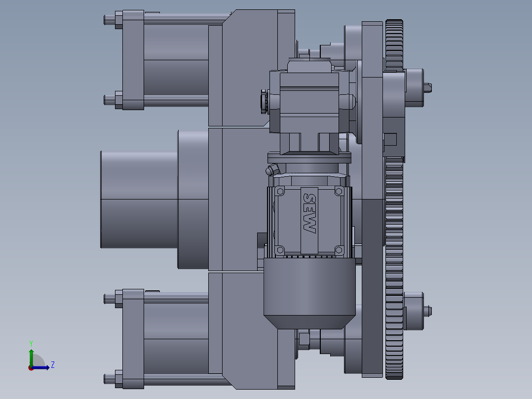The width and height of the screenshot is (532, 399).
Task: Click the blue Z axis arrow of the triad
Action: click(41, 367)
